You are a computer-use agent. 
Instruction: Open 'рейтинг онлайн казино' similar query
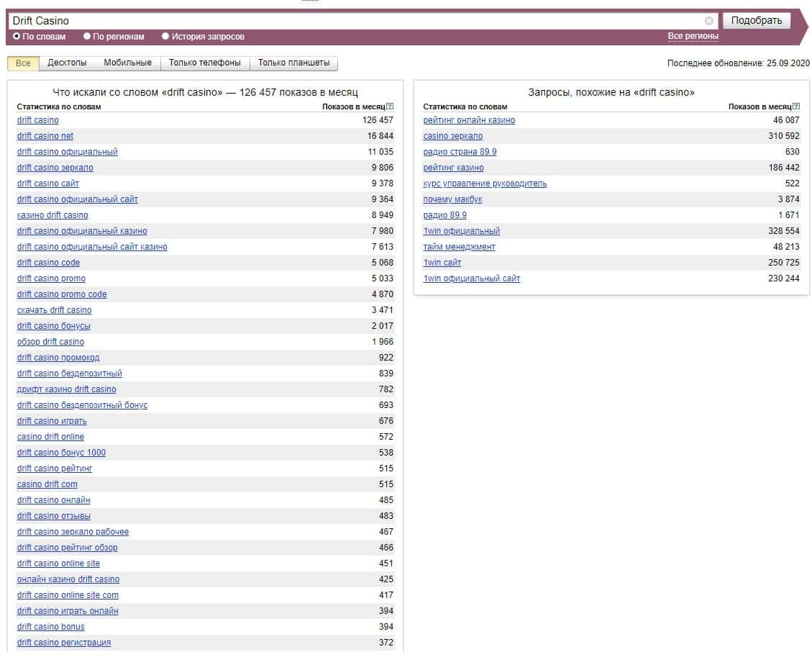pyautogui.click(x=469, y=120)
